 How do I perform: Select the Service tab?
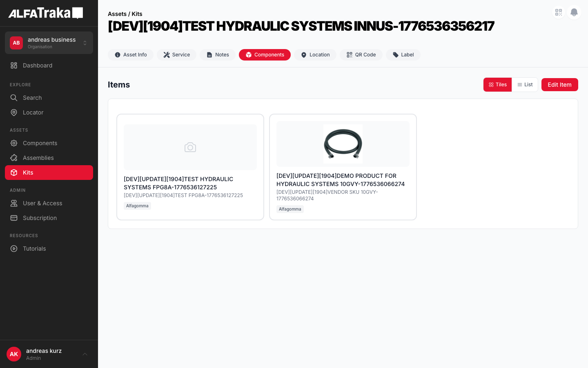pos(176,55)
